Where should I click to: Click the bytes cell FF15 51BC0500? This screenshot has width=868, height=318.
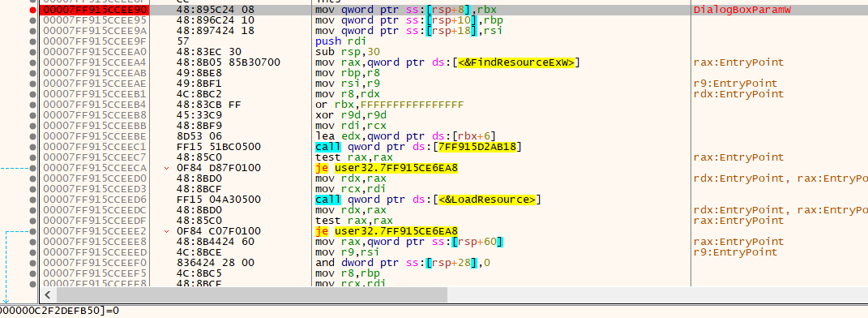[x=218, y=147]
